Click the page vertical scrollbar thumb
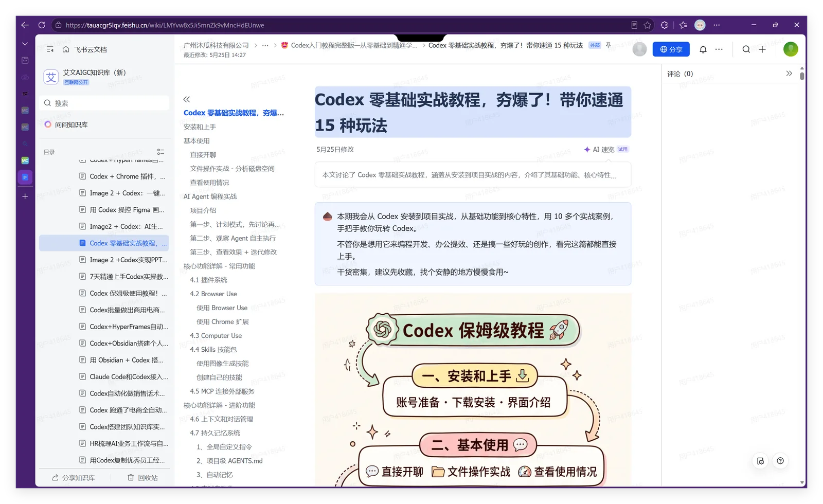The width and height of the screenshot is (823, 504). point(802,76)
